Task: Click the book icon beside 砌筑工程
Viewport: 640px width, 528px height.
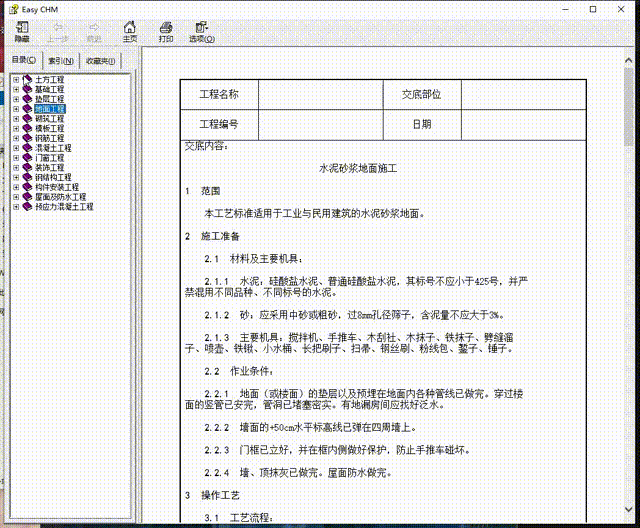Action: [x=27, y=118]
